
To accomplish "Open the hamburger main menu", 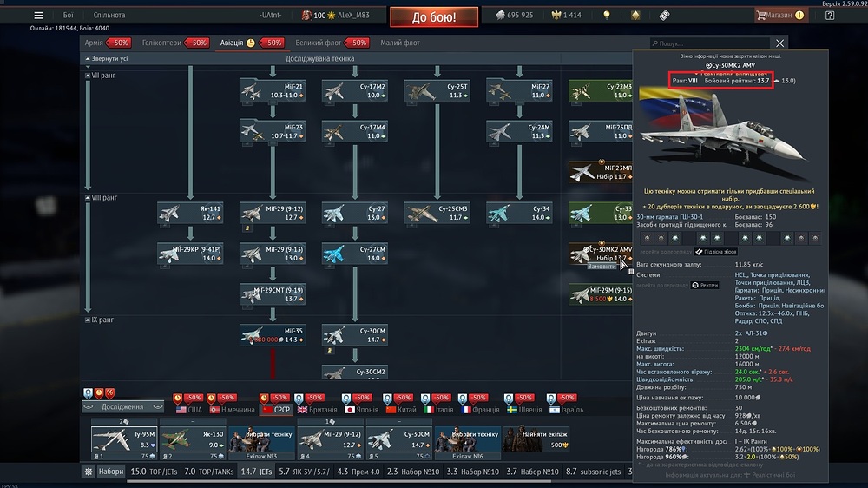I will (x=39, y=16).
